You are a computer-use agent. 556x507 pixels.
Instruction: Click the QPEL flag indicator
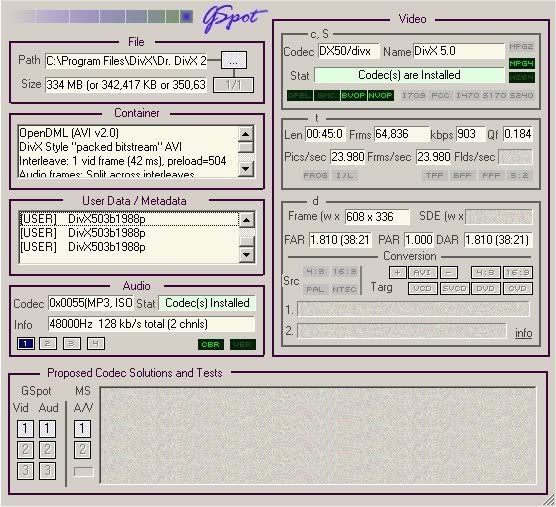[x=300, y=95]
